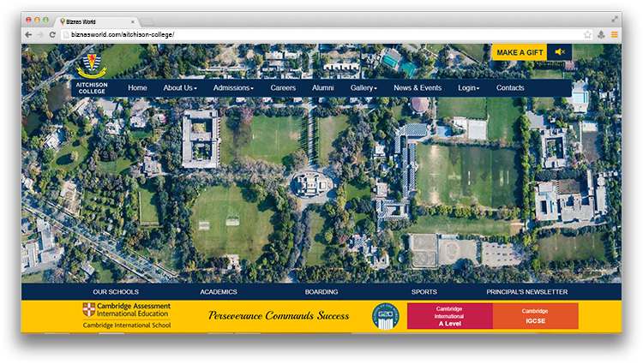The image size is (643, 364).
Task: Go to BOARDING section
Action: tap(321, 292)
